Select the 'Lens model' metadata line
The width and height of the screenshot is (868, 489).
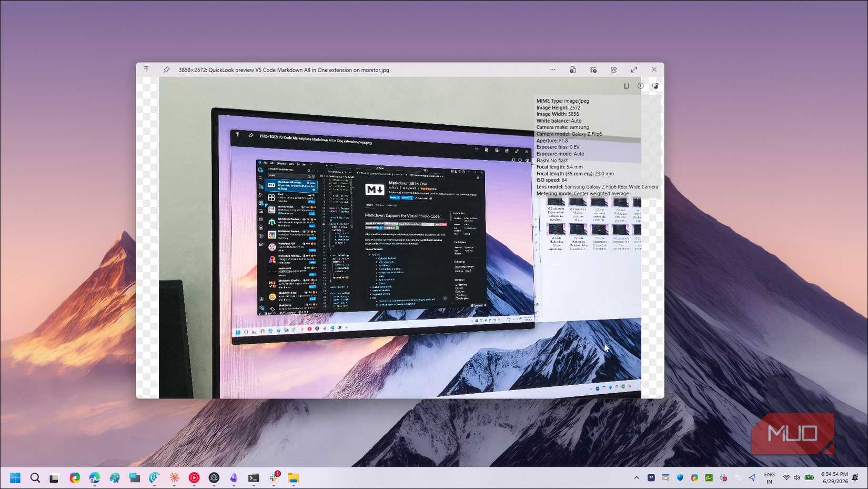coord(597,187)
